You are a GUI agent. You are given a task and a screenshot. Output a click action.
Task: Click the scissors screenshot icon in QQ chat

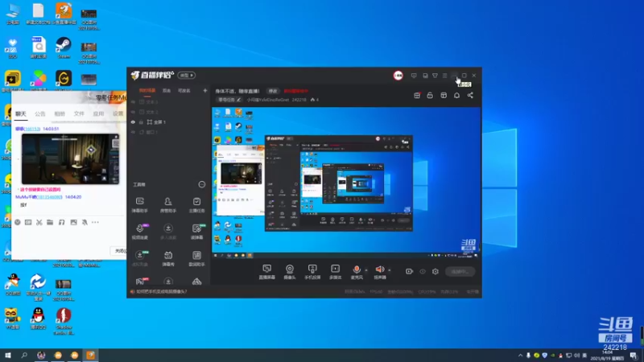tap(39, 223)
